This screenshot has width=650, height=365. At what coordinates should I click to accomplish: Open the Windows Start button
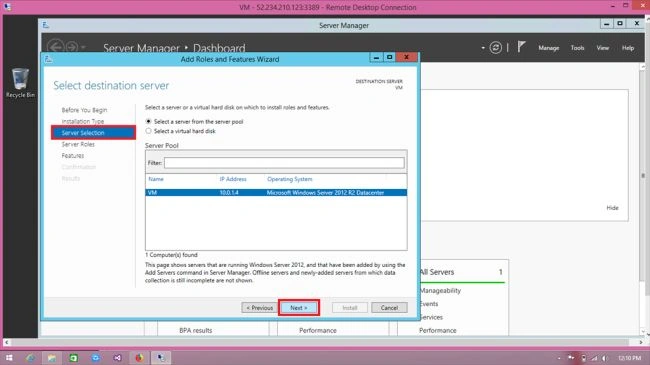[x=9, y=358]
